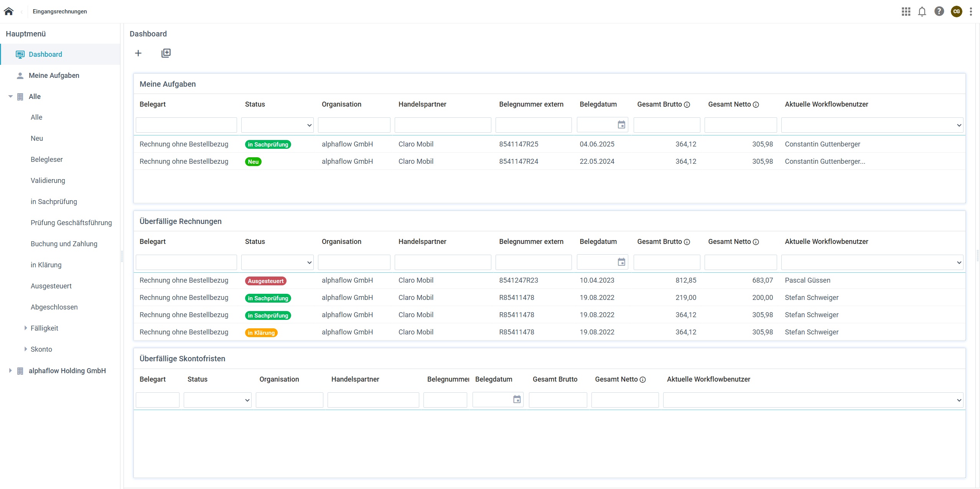Click the add-multiple documents icon
Viewport: 980px width, 489px height.
click(x=166, y=53)
